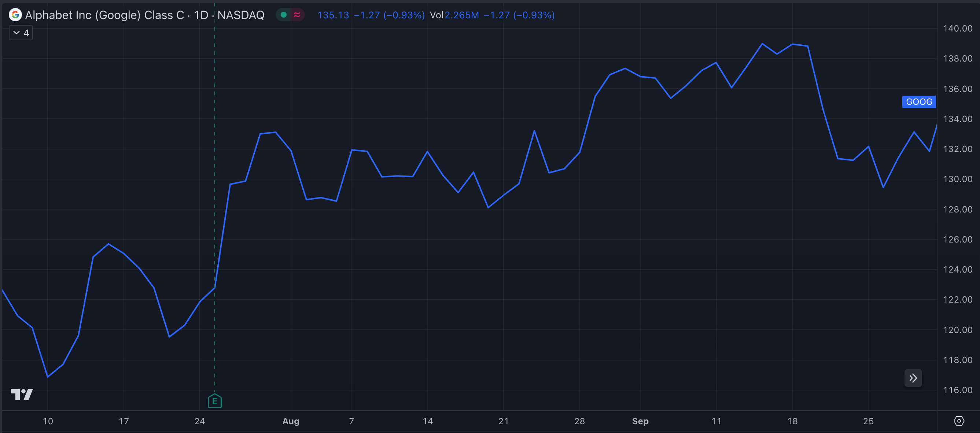Select the pink squiggly notification icon
This screenshot has height=433, width=980.
(x=298, y=14)
